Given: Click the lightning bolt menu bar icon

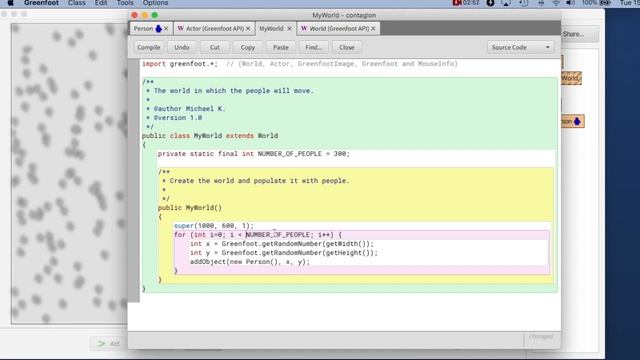Looking at the screenshot, I should (x=491, y=3).
